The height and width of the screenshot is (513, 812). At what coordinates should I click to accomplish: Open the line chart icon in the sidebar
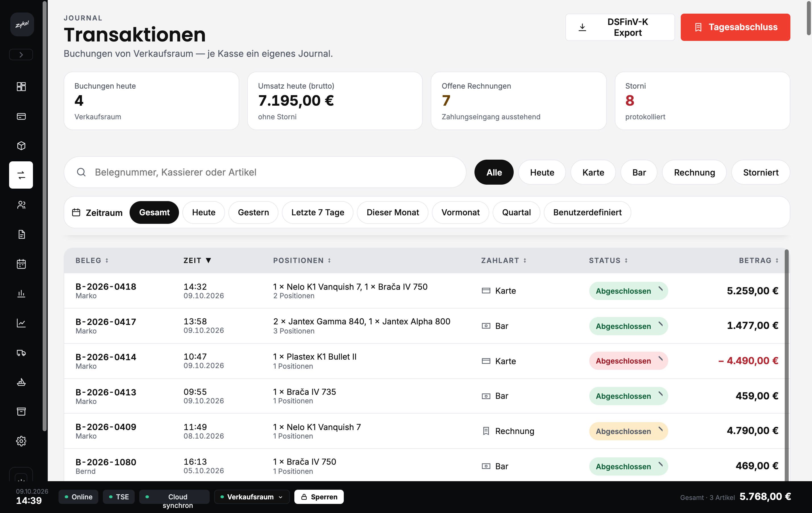(21, 323)
